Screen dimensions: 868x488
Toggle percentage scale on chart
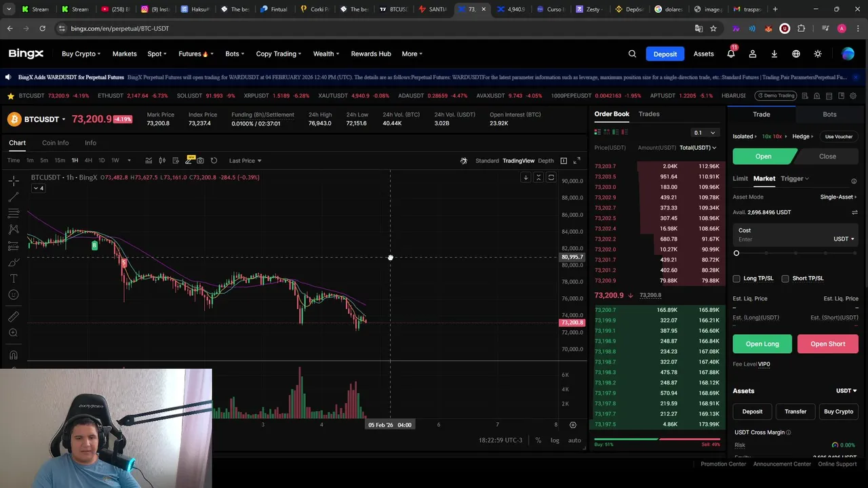click(x=538, y=441)
